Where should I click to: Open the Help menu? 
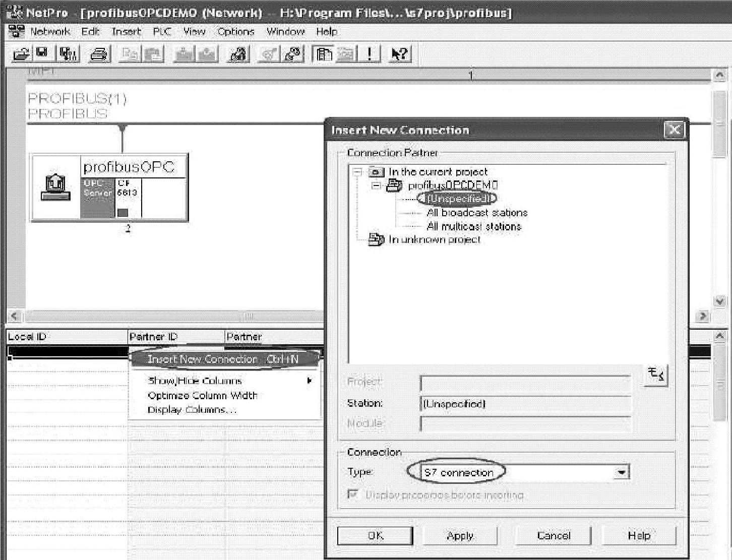(x=327, y=32)
